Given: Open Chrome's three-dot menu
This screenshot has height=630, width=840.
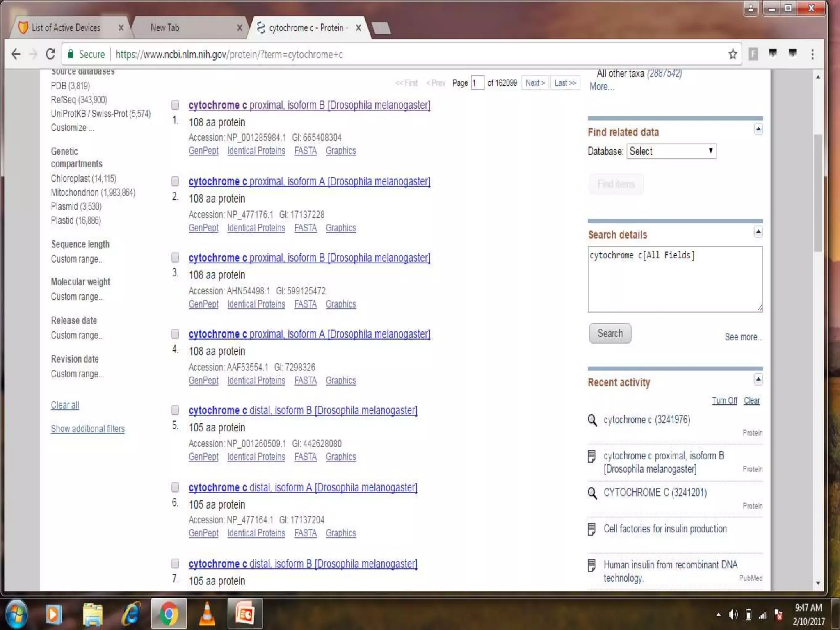Looking at the screenshot, I should (812, 54).
